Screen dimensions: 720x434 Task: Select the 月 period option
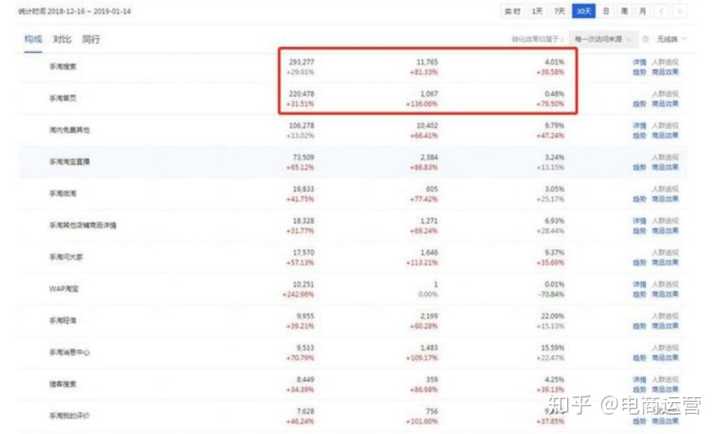tap(643, 11)
